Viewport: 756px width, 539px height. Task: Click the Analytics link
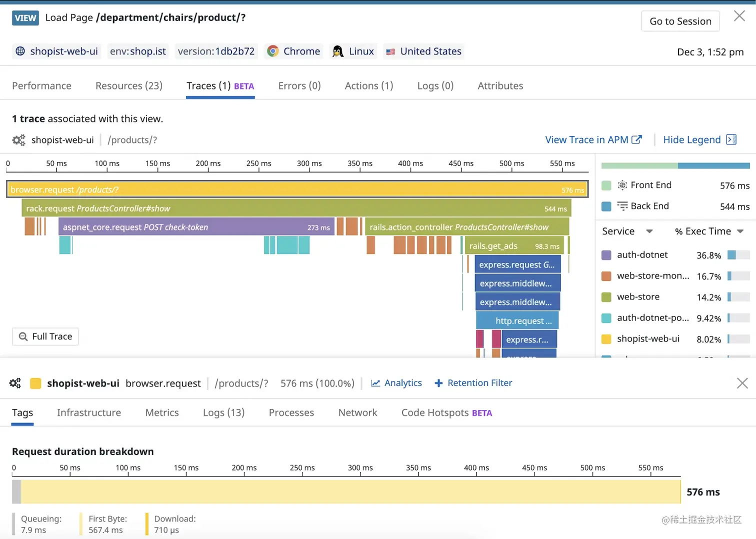click(x=396, y=383)
